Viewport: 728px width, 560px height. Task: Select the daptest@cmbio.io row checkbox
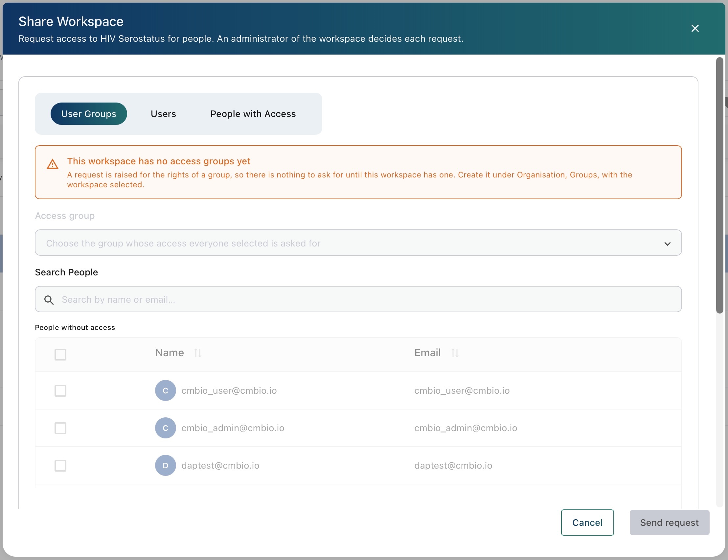click(x=60, y=465)
